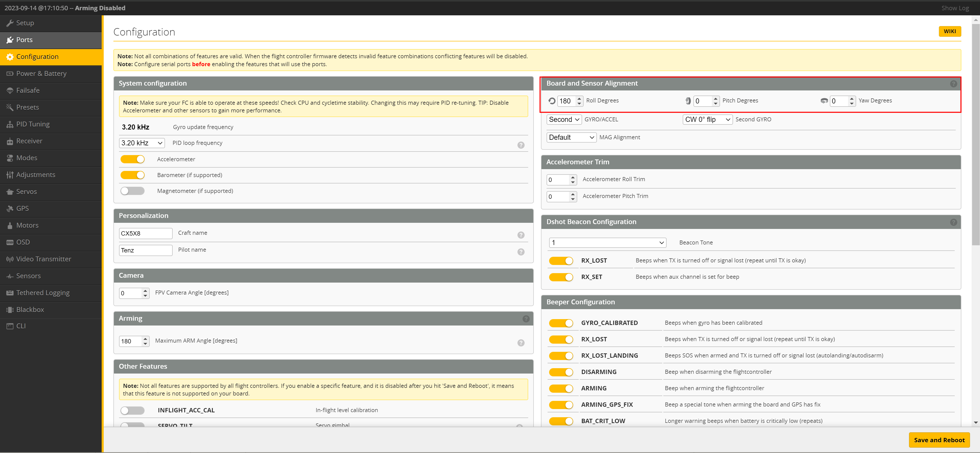Toggle ARMING_GPS_FIX beeper switch
This screenshot has width=980, height=453.
pos(561,405)
